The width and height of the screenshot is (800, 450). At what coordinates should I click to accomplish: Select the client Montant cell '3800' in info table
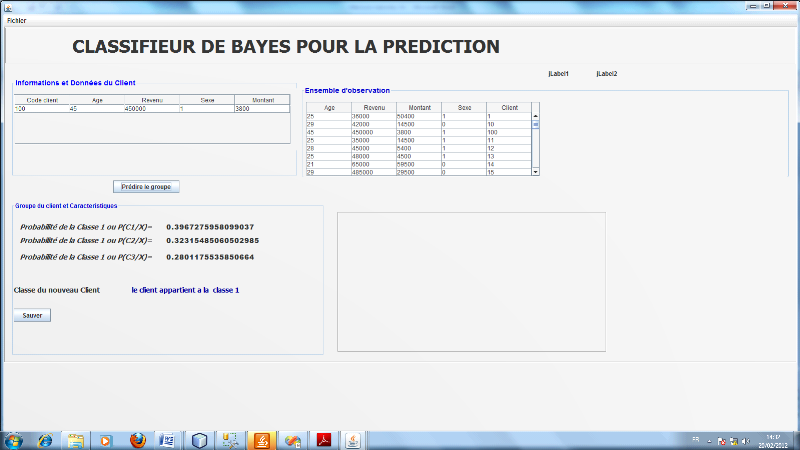[262, 109]
